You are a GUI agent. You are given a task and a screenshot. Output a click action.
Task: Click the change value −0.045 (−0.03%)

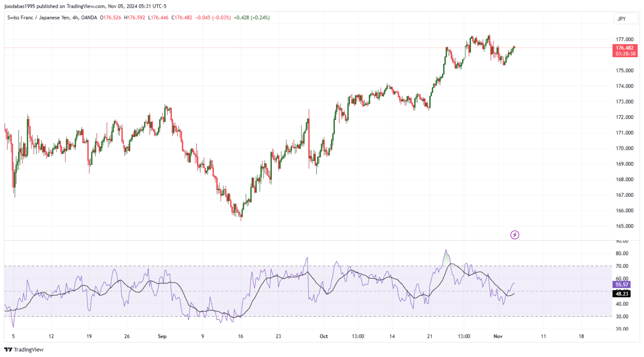point(213,18)
